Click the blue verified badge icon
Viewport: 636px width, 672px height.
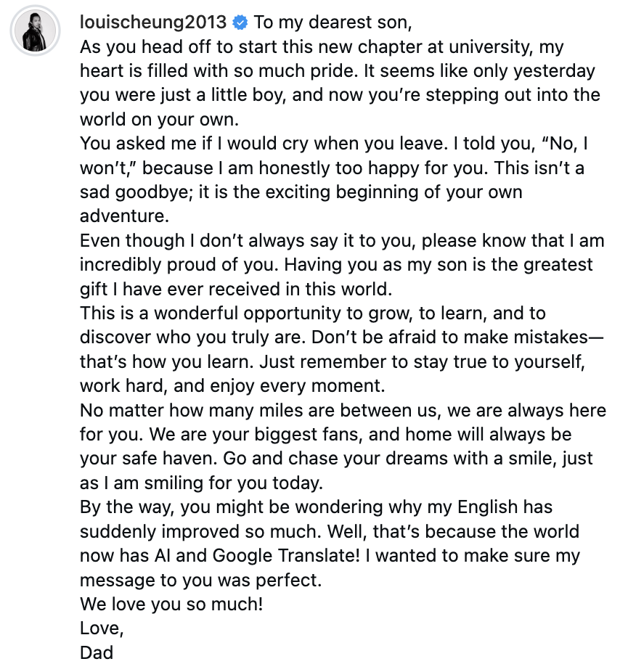[x=240, y=23]
